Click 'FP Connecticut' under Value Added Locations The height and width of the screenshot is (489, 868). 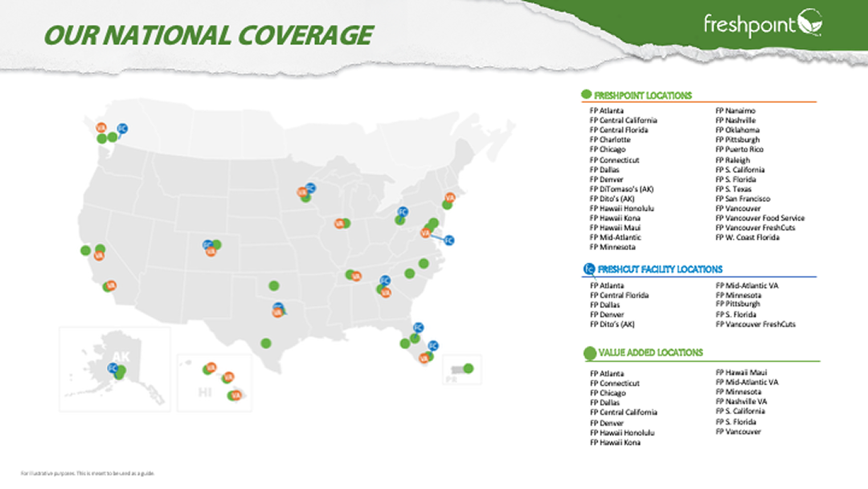tap(615, 383)
